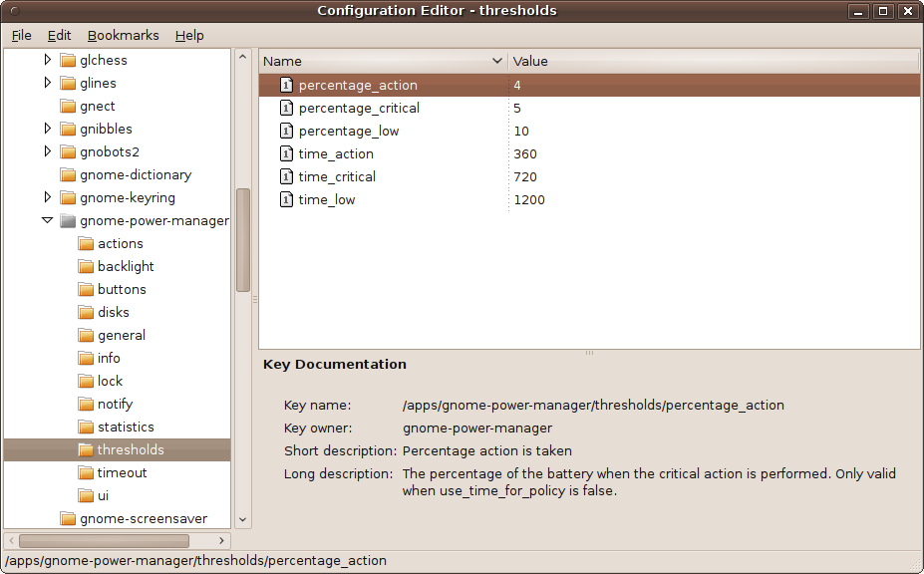Select the time_low key name
The width and height of the screenshot is (924, 574).
(x=327, y=199)
